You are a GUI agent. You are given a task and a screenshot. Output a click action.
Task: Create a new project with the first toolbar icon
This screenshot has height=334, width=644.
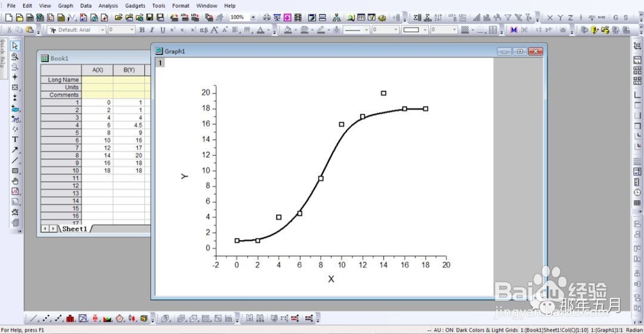pyautogui.click(x=9, y=17)
